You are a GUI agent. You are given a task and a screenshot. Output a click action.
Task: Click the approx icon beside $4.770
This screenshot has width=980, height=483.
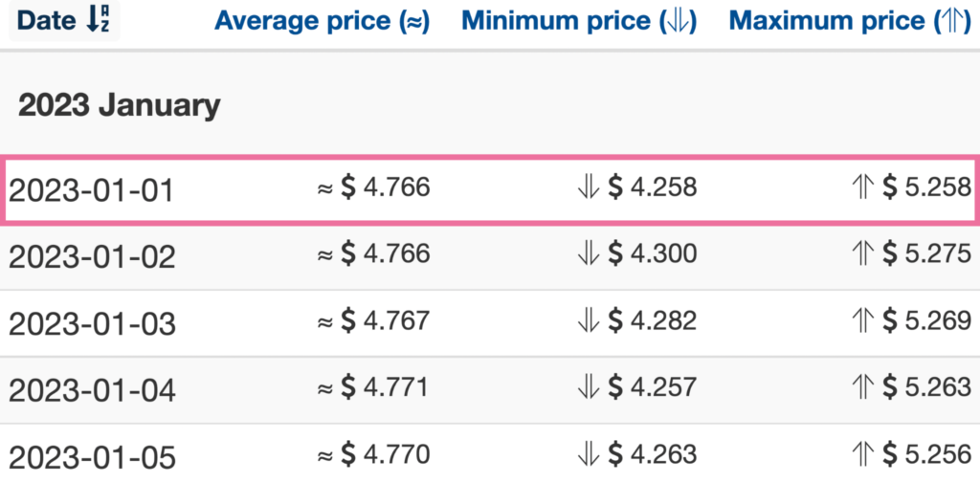tap(325, 455)
